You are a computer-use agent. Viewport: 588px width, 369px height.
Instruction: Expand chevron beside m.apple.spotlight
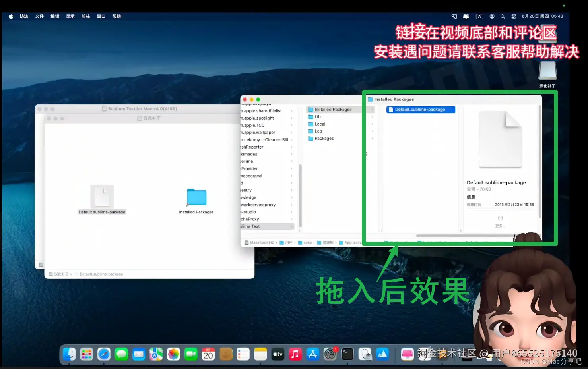[x=292, y=118]
